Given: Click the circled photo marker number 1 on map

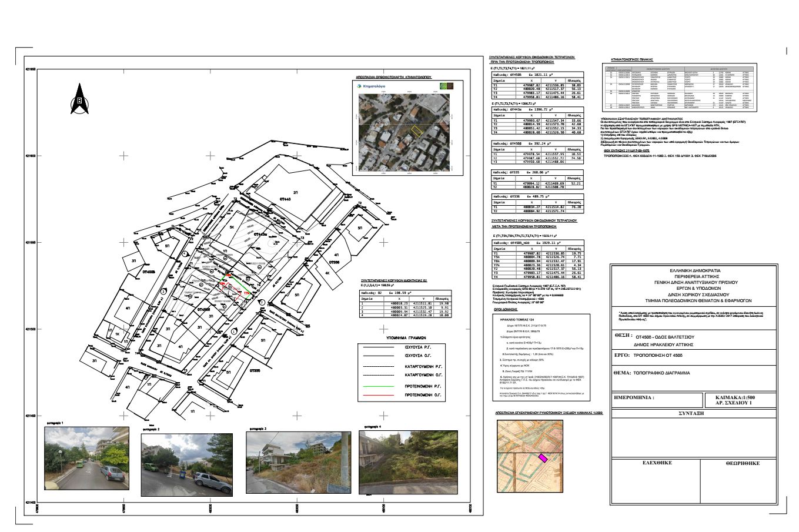Looking at the screenshot, I should pyautogui.click(x=234, y=332).
